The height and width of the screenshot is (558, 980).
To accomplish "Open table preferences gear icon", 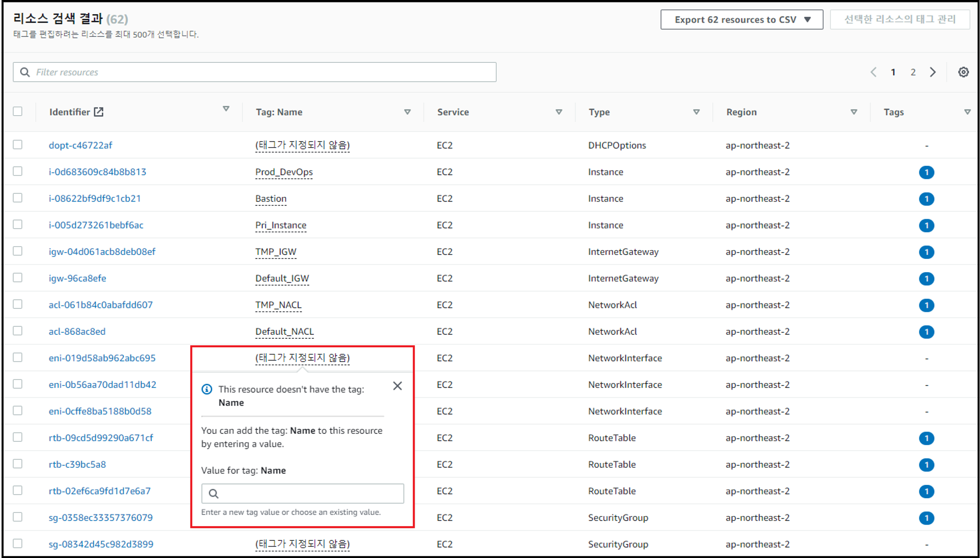I will point(963,72).
